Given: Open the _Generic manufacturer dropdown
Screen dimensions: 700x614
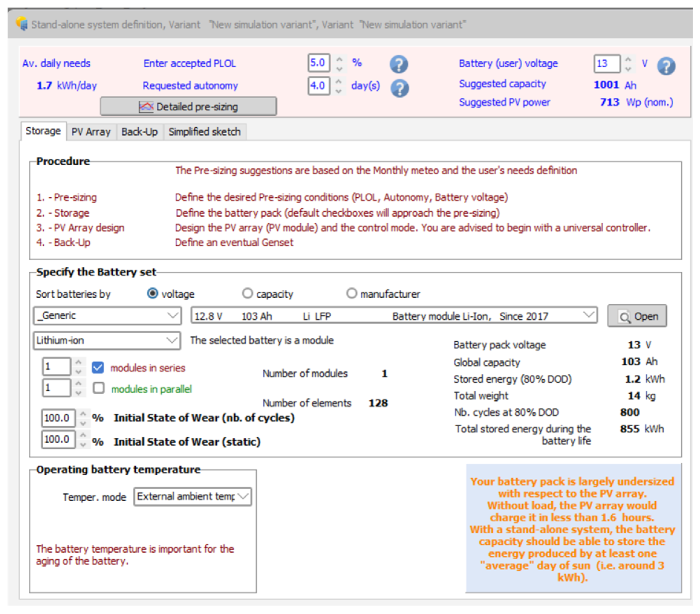Looking at the screenshot, I should click(x=173, y=315).
